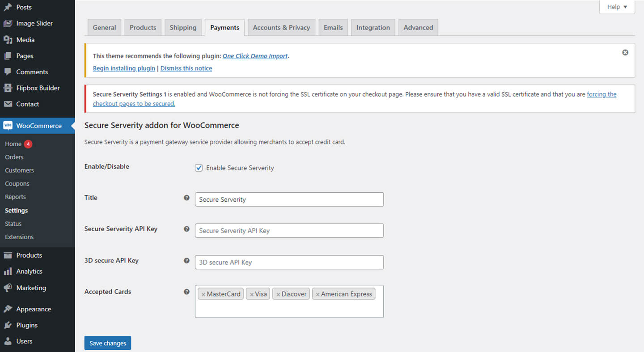This screenshot has width=644, height=352.
Task: Expand the Help dropdown
Action: click(617, 7)
